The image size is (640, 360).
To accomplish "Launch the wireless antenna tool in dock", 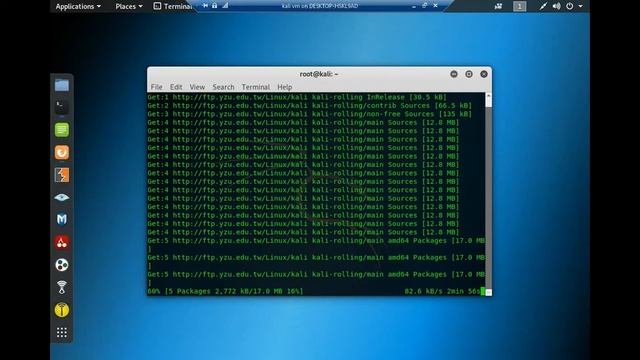I will (62, 287).
